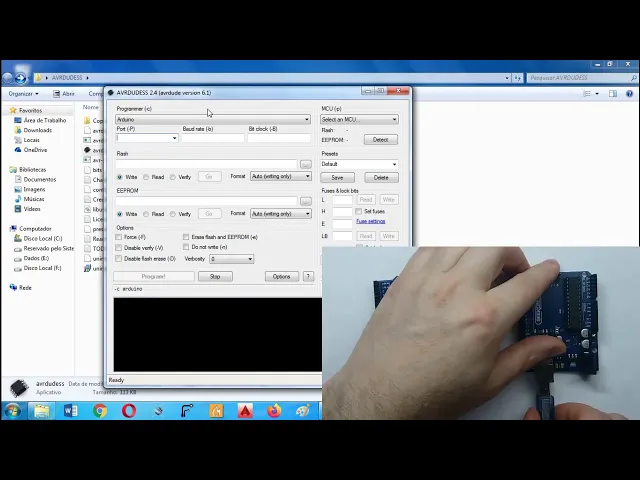
Task: Open the Flash Format dropdown
Action: pos(281,176)
